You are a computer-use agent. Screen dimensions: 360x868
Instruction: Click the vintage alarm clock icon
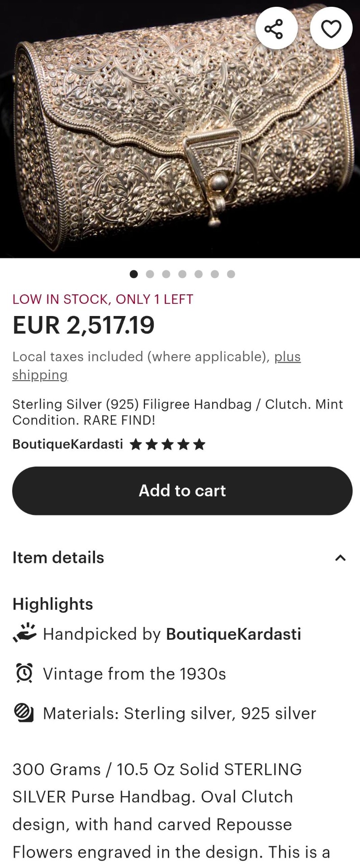click(x=24, y=673)
